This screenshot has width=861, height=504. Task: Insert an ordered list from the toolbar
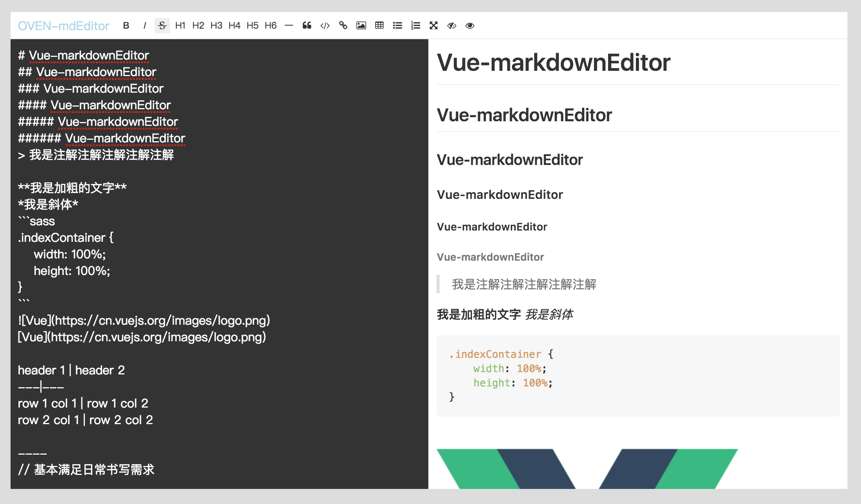tap(415, 25)
